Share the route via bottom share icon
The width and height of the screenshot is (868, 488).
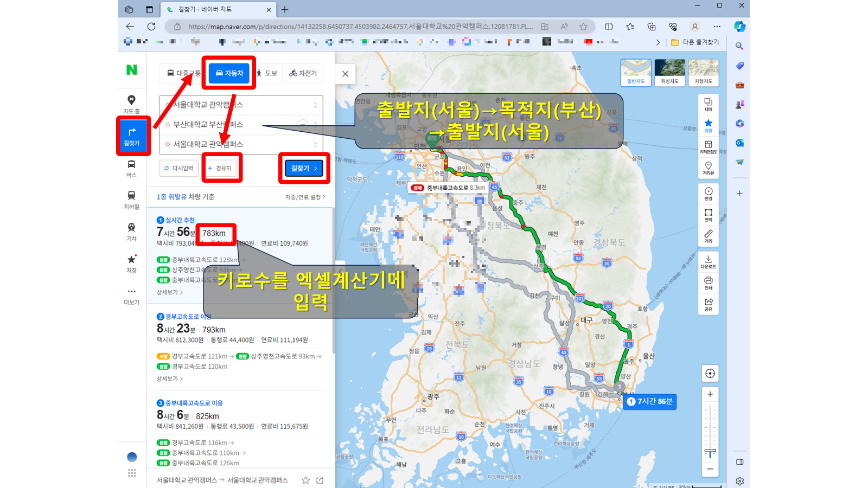click(320, 480)
